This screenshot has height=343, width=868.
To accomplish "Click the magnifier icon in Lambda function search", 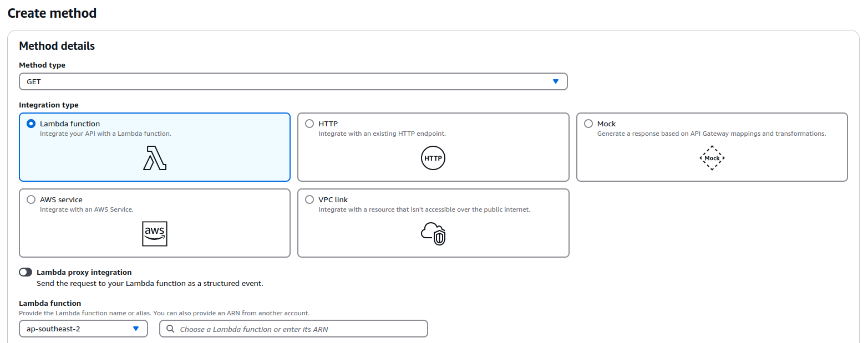I will pos(170,329).
